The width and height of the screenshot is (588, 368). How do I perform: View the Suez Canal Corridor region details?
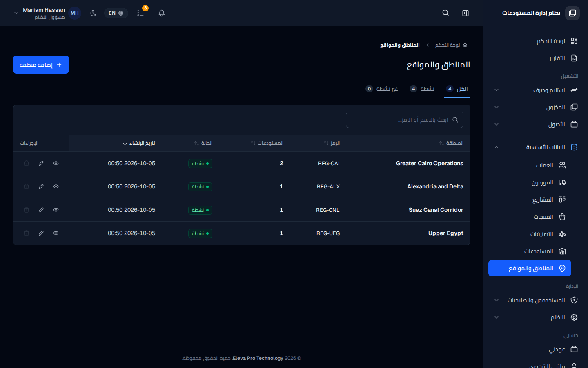56,210
